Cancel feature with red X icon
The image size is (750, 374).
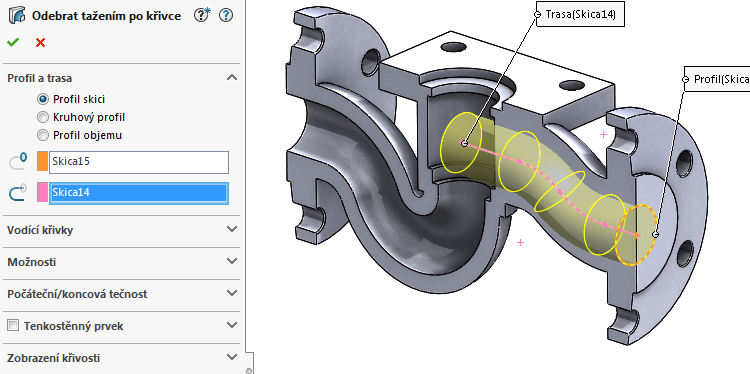coord(40,43)
